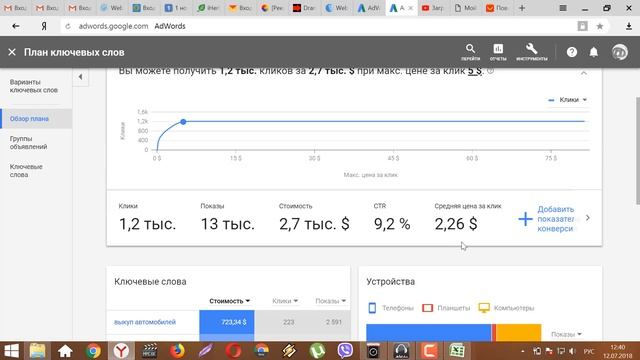Open a new browser tab with plus

tap(522, 8)
